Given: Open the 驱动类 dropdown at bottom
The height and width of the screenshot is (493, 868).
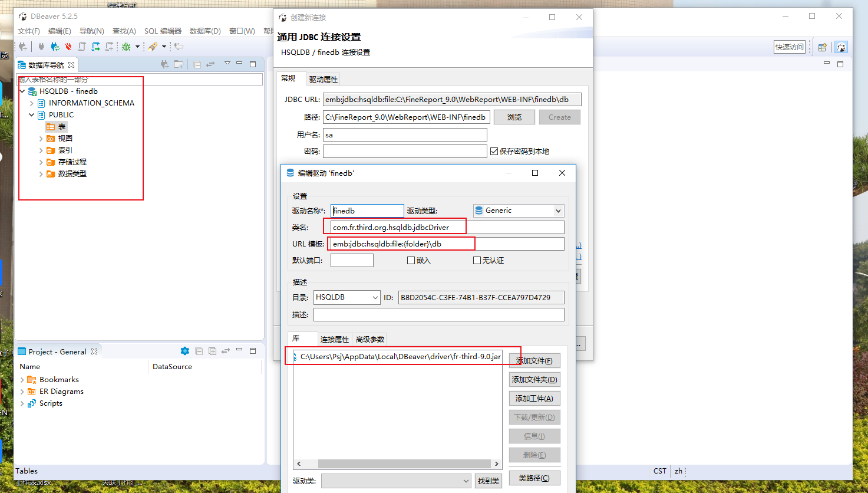Looking at the screenshot, I should pyautogui.click(x=396, y=481).
